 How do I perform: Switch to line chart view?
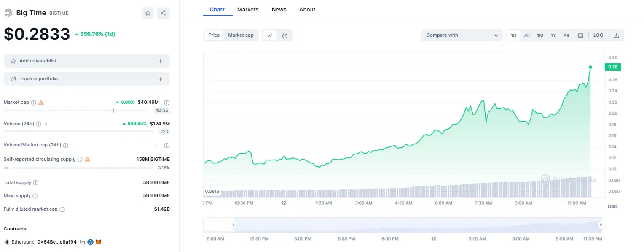pyautogui.click(x=270, y=35)
